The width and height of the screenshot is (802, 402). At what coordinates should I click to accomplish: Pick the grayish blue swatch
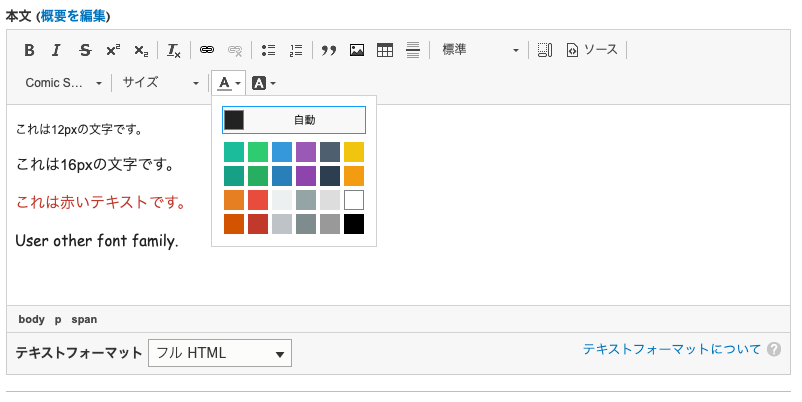[330, 152]
